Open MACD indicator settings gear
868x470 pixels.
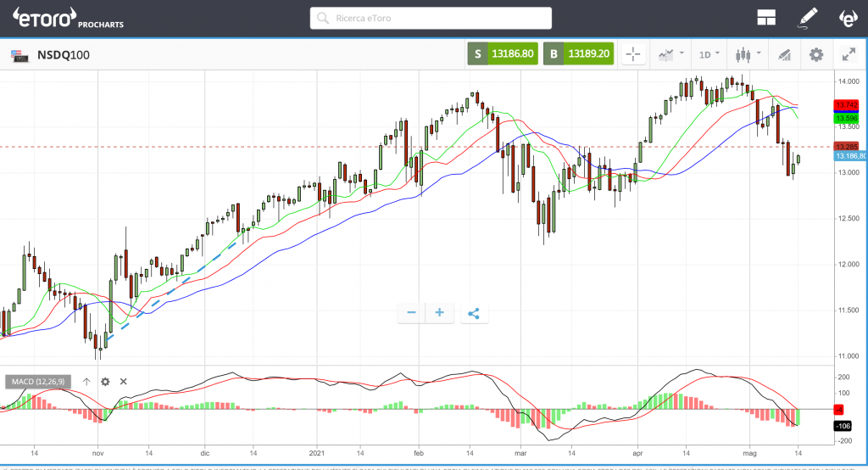[x=105, y=381]
